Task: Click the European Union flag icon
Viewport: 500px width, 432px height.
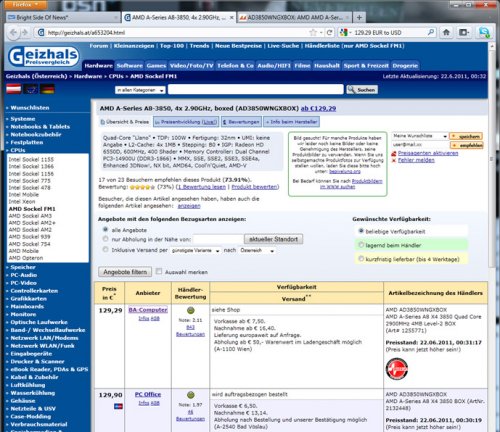Action: [30, 89]
